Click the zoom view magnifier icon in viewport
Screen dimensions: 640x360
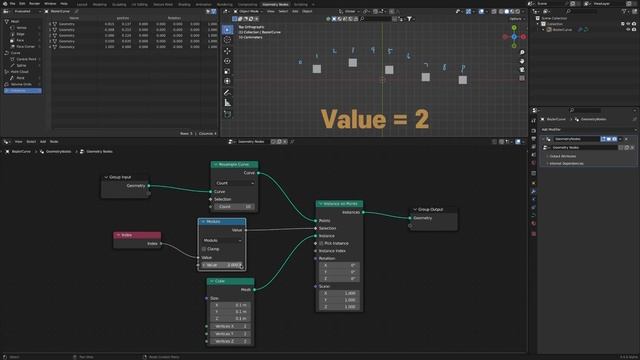click(x=522, y=53)
